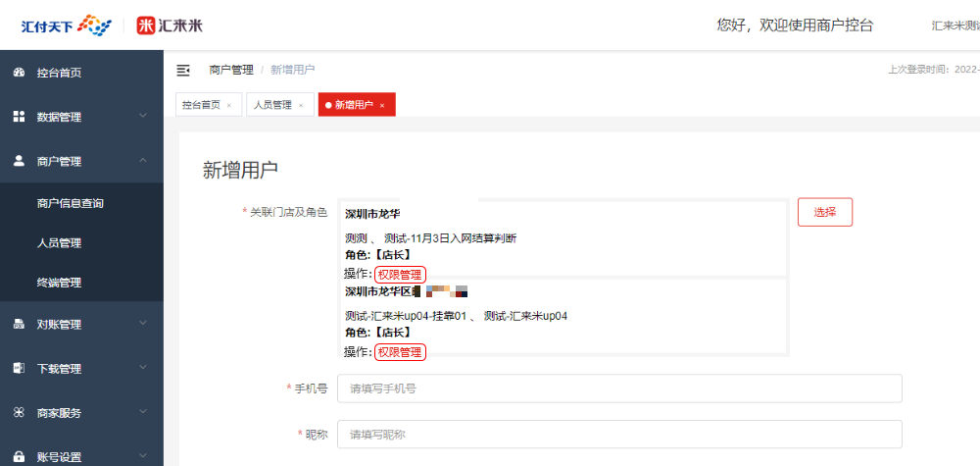Expand the 账号设置 menu chevron
This screenshot has width=980, height=466.
point(143,456)
